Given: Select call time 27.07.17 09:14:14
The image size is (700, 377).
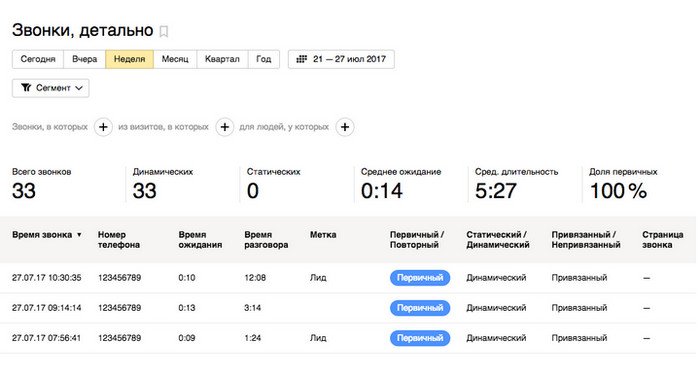Looking at the screenshot, I should (46, 308).
